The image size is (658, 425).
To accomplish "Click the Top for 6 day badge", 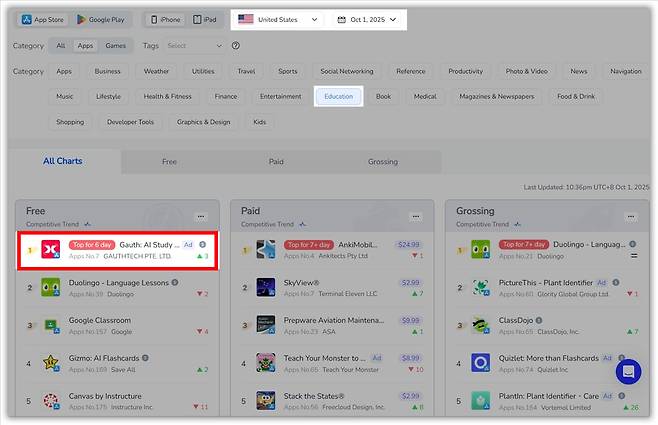I will click(92, 245).
